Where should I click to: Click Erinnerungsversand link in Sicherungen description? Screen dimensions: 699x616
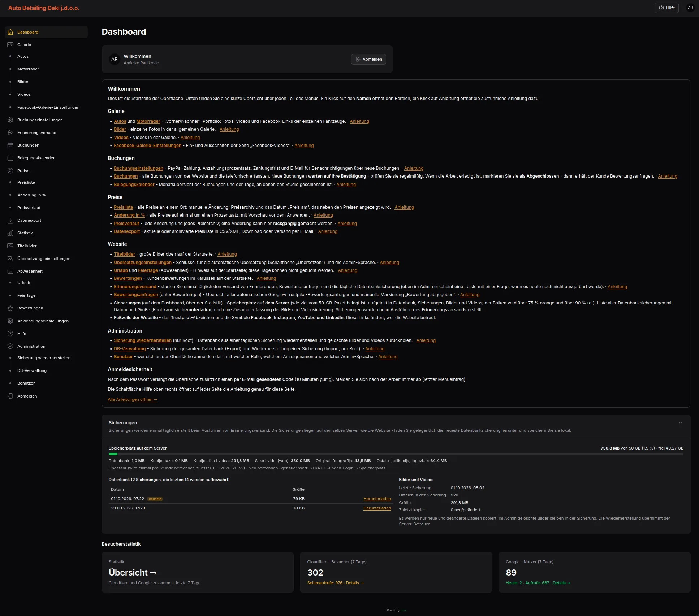pos(250,430)
